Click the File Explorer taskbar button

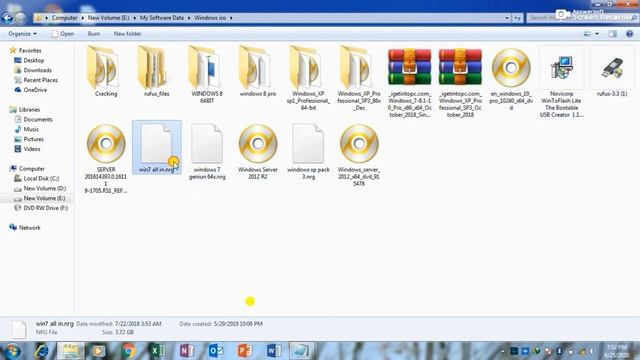click(x=71, y=351)
